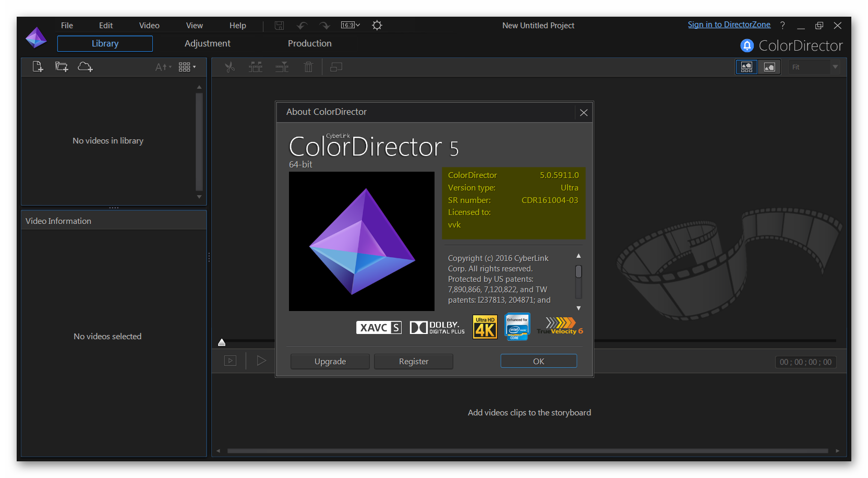Click the notification bell icon
Image resolution: width=868 pixels, height=478 pixels.
(747, 46)
